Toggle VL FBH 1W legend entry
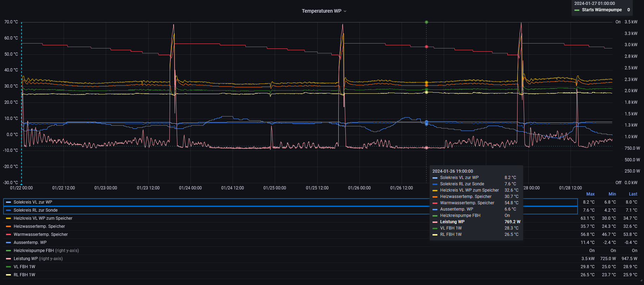The height and width of the screenshot is (285, 644). coord(24,267)
